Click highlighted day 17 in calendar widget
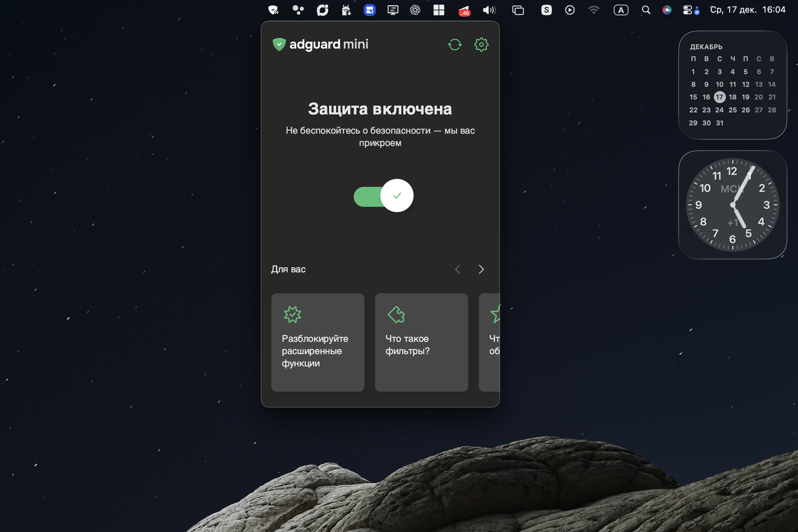The height and width of the screenshot is (532, 798). coord(719,97)
